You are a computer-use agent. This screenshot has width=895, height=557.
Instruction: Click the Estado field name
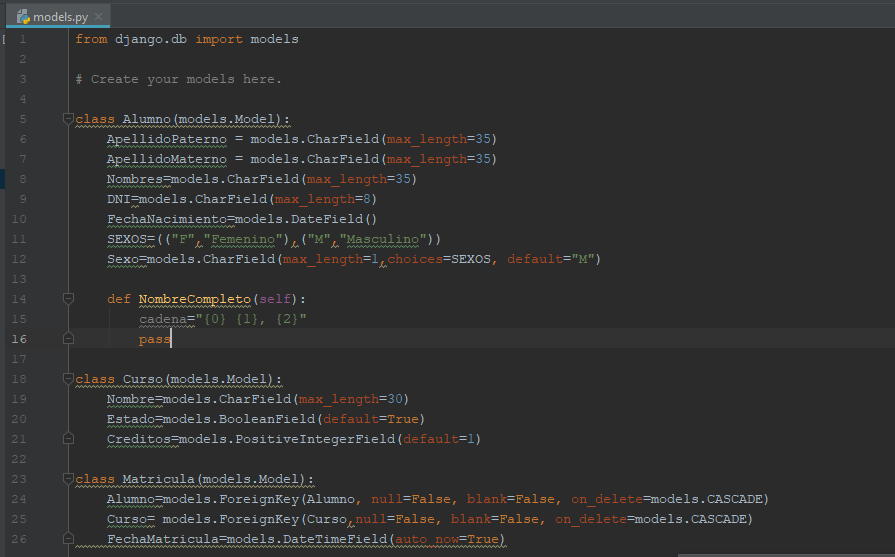click(131, 418)
